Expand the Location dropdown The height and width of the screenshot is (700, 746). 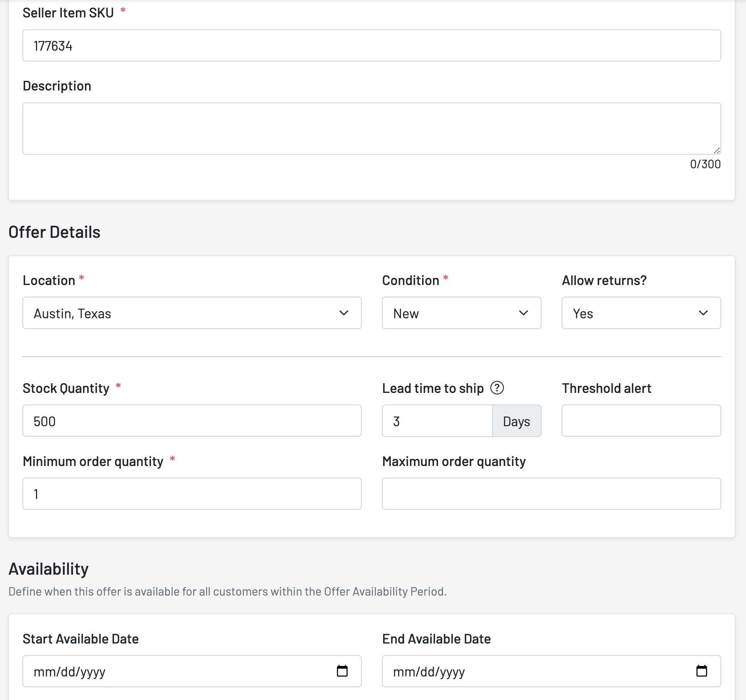click(x=192, y=313)
